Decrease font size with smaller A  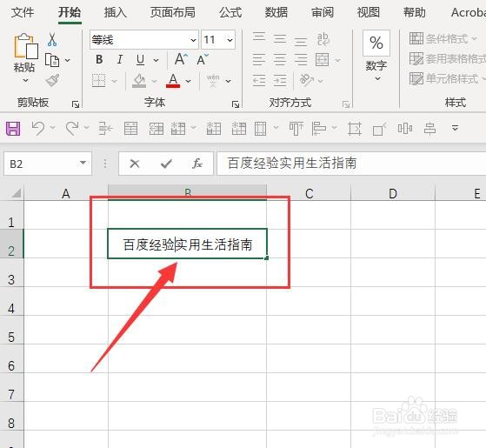203,59
